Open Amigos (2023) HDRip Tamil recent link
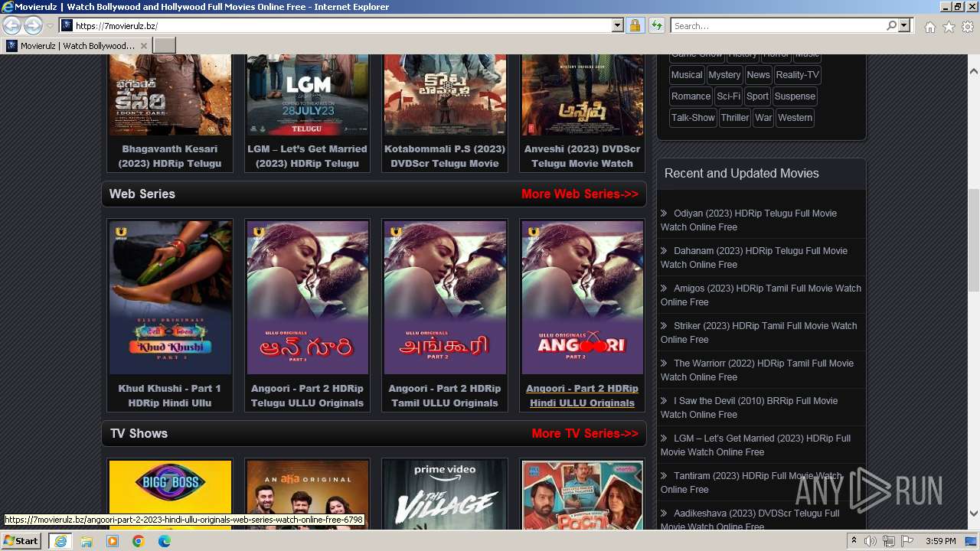This screenshot has height=551, width=980. point(761,295)
